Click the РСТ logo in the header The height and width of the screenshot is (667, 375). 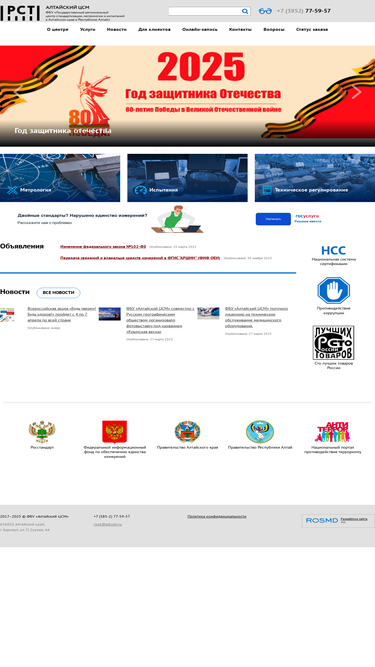tap(20, 13)
